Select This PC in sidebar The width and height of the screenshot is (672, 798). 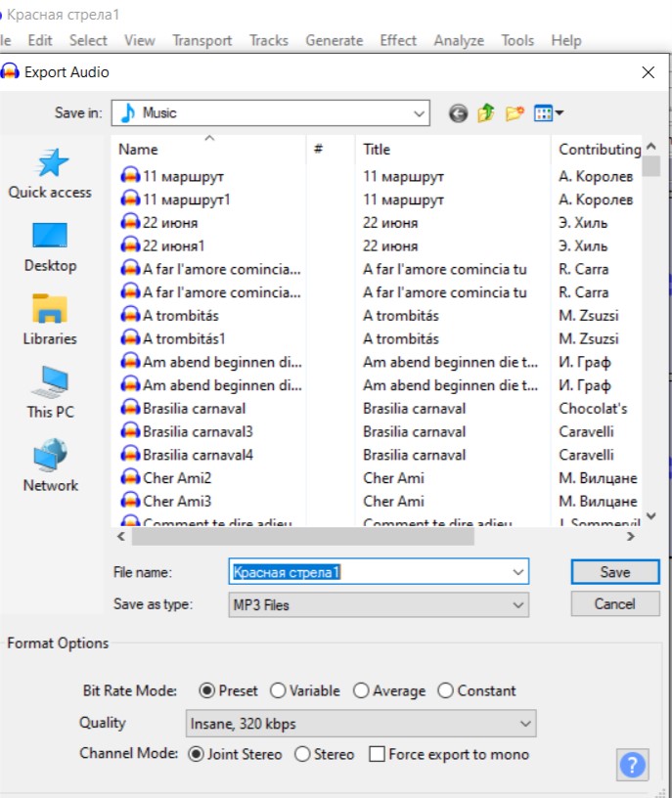tap(50, 393)
